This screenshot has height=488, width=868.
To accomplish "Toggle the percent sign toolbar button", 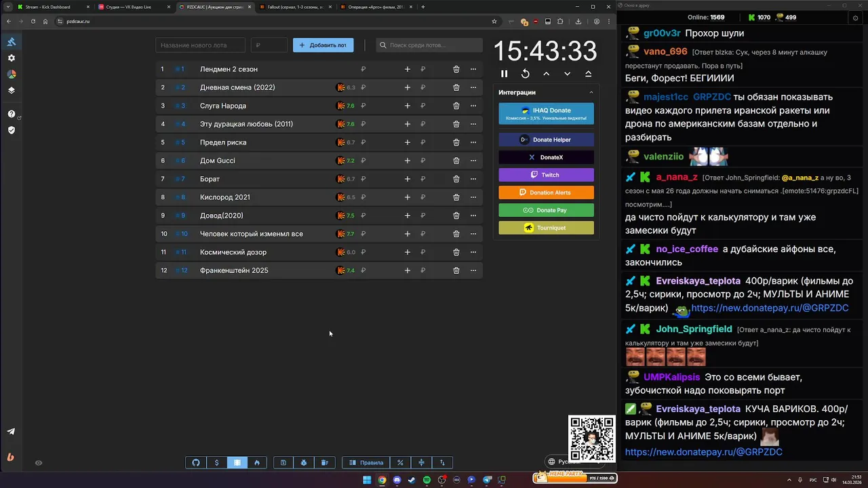I will click(x=400, y=463).
